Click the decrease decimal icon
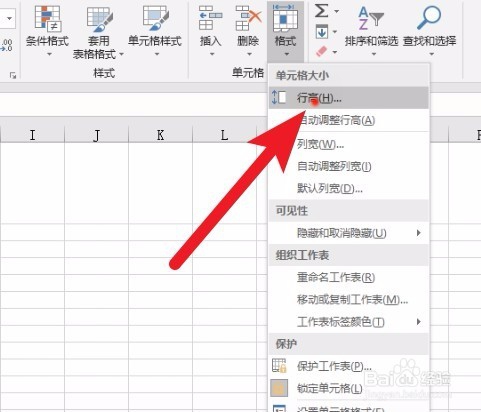This screenshot has height=412, width=481. [7, 45]
